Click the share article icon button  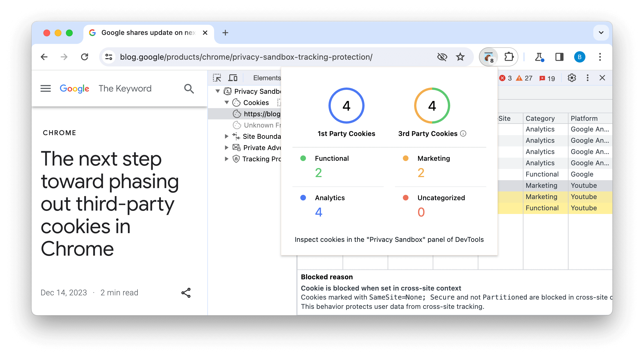(x=186, y=293)
